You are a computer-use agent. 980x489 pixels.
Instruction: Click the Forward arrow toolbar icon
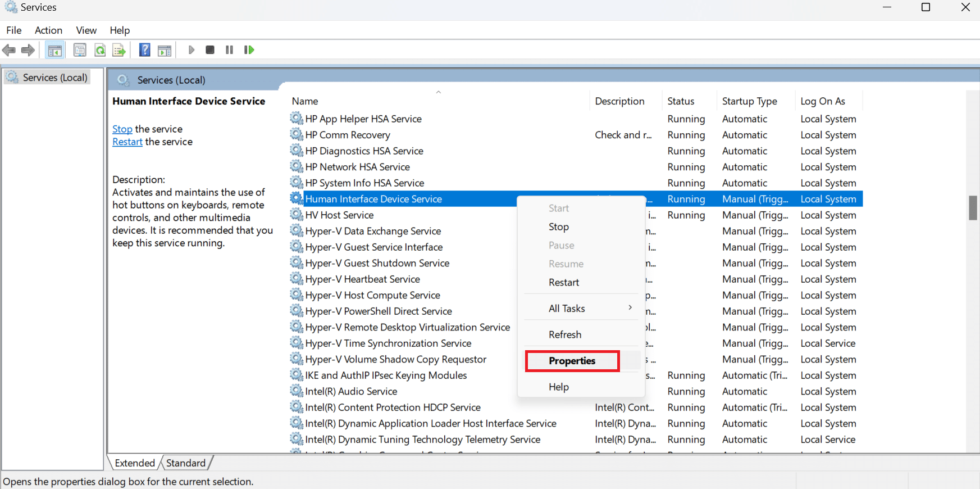28,50
